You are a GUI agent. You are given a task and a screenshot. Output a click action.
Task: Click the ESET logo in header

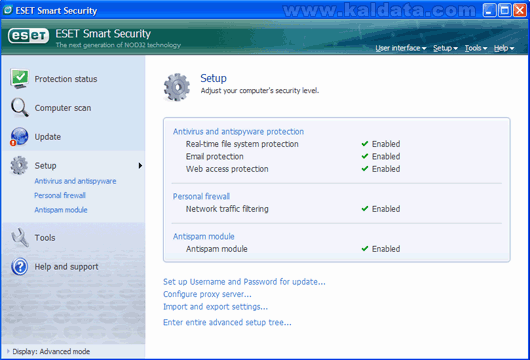point(28,36)
